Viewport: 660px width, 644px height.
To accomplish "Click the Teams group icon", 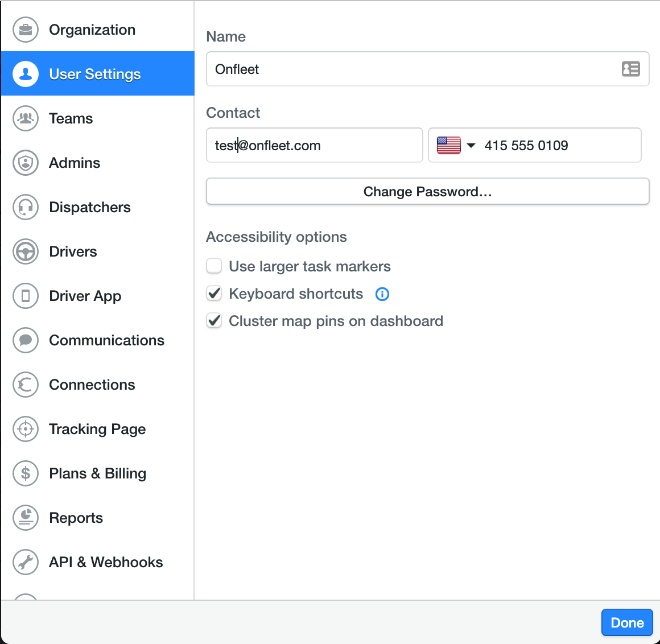I will (26, 118).
